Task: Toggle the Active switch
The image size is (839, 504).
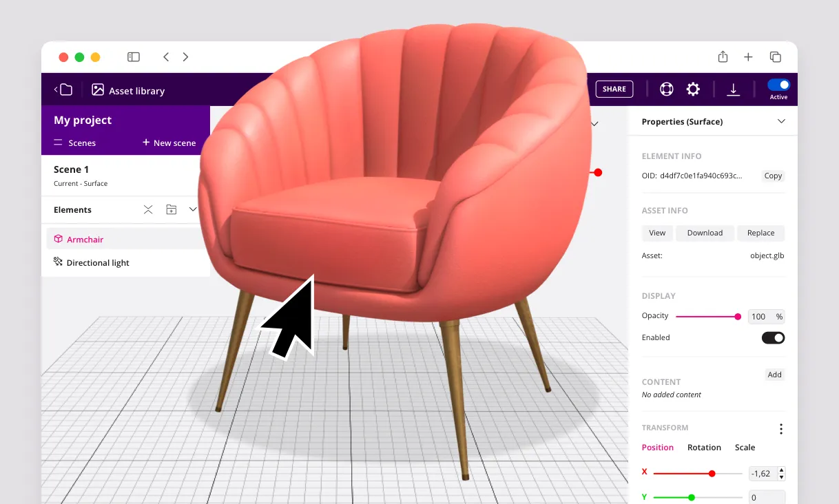Action: coord(778,85)
